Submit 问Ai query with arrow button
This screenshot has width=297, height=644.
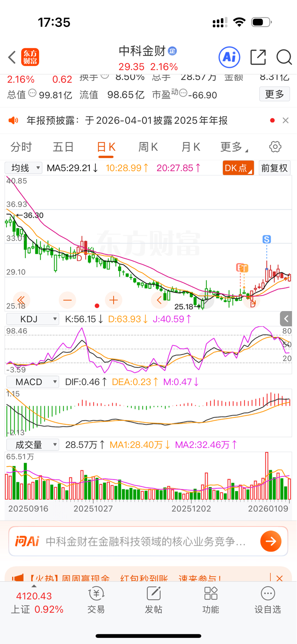pos(271,541)
